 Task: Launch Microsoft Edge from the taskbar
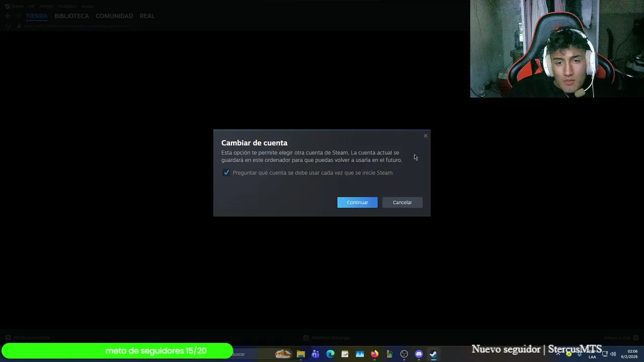[x=330, y=354]
